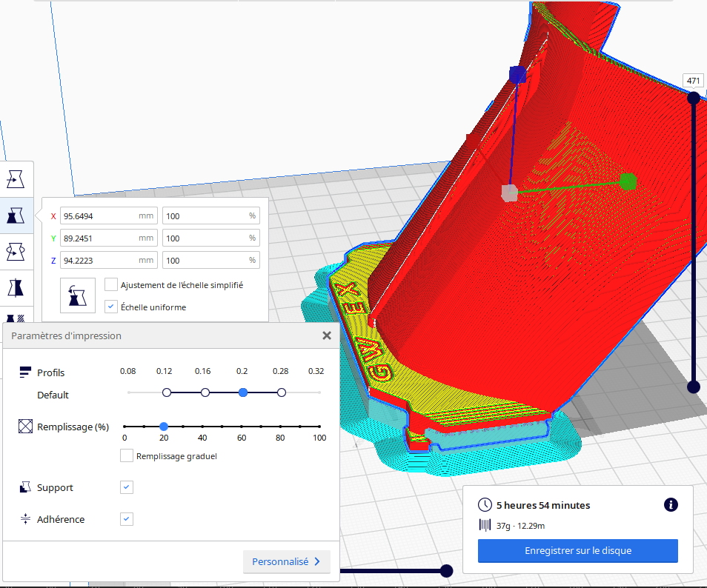
Task: Uncheck the Échelle uniforme checkbox
Action: click(x=111, y=307)
